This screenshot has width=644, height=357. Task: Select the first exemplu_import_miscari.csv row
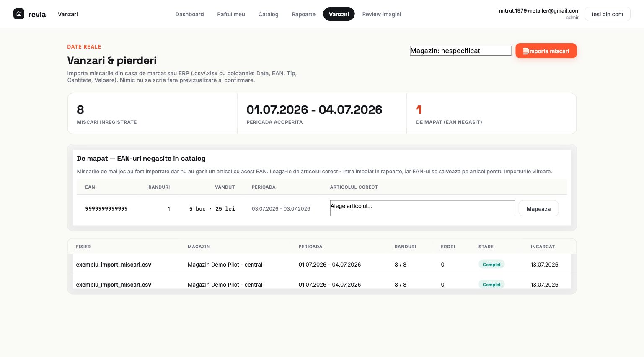coord(322,264)
